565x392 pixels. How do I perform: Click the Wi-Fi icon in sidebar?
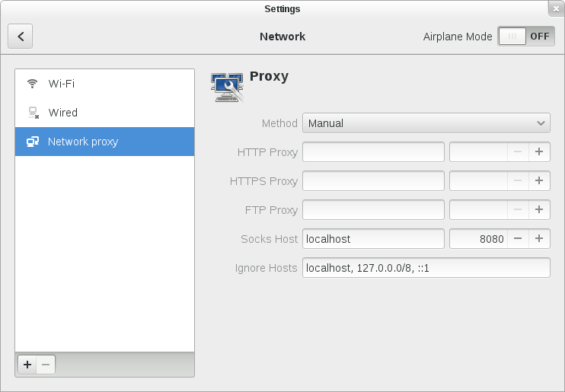coord(33,84)
